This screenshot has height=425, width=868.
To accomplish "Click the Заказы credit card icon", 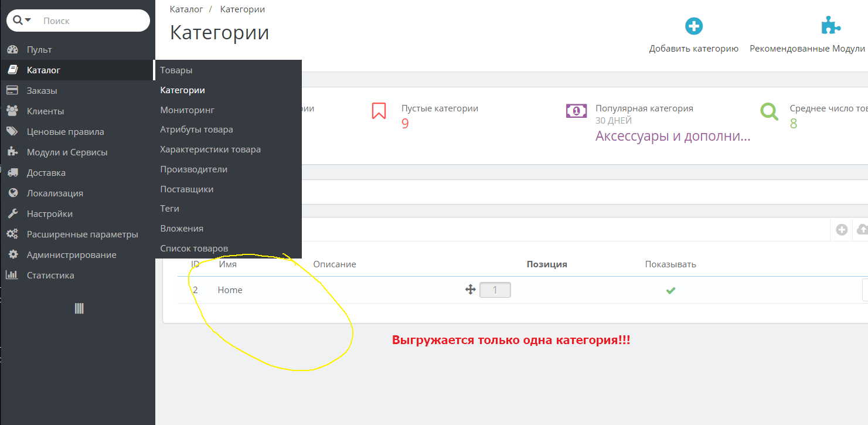I will click(x=12, y=91).
